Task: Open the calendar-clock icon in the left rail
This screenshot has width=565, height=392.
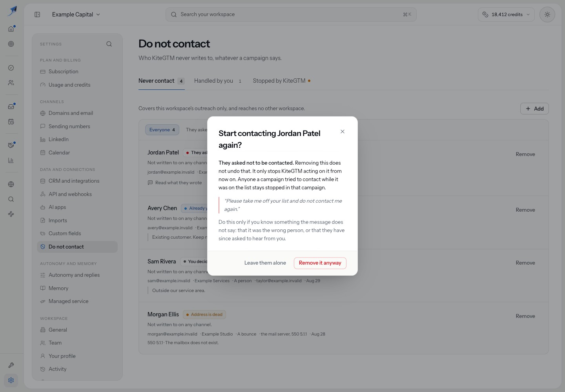Action: coord(11,122)
